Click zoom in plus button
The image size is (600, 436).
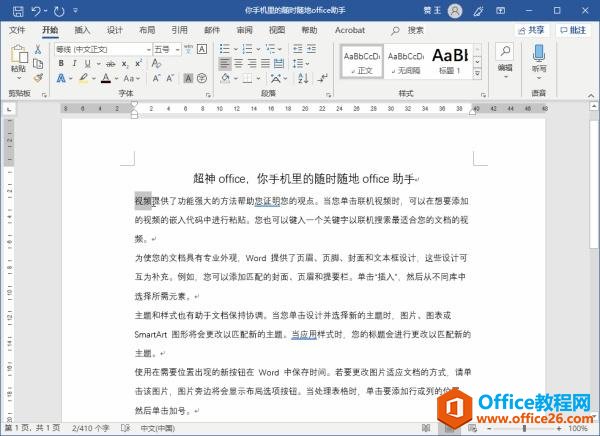559,428
